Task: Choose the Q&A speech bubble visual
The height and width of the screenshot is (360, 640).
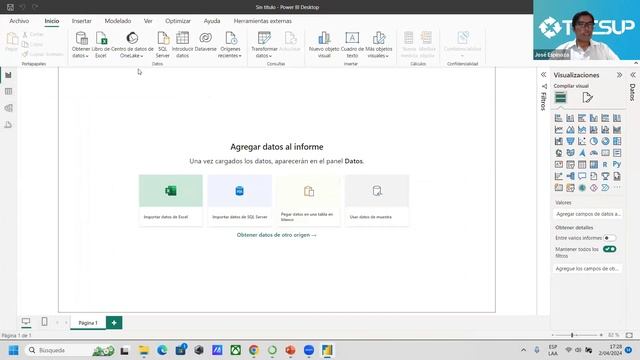Action: (582, 176)
